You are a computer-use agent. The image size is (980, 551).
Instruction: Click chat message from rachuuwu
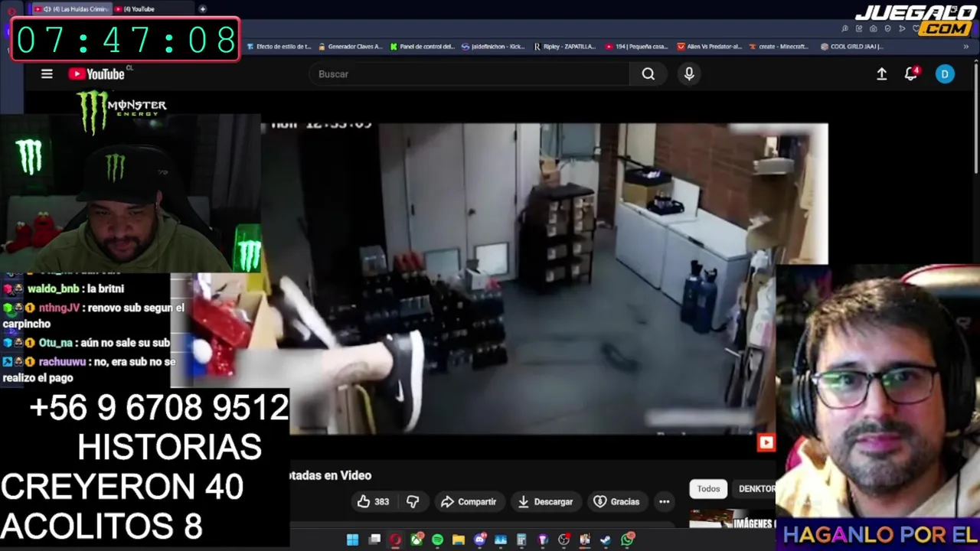(x=90, y=370)
